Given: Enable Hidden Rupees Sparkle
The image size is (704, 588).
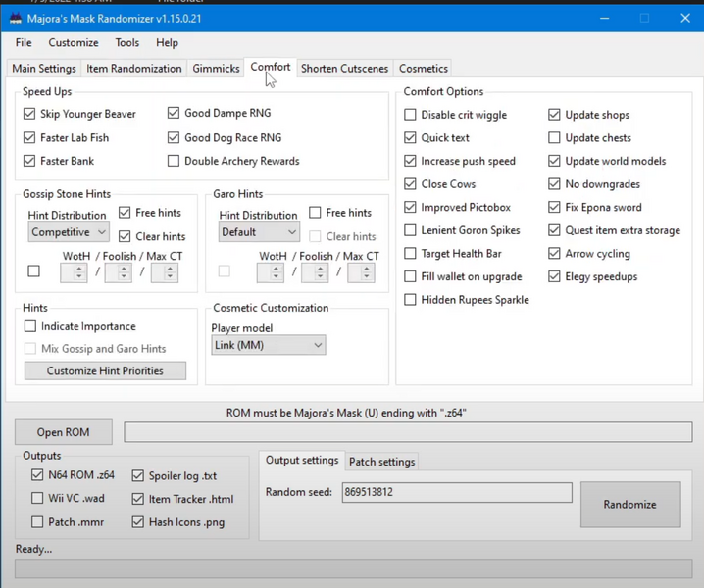Looking at the screenshot, I should [410, 299].
